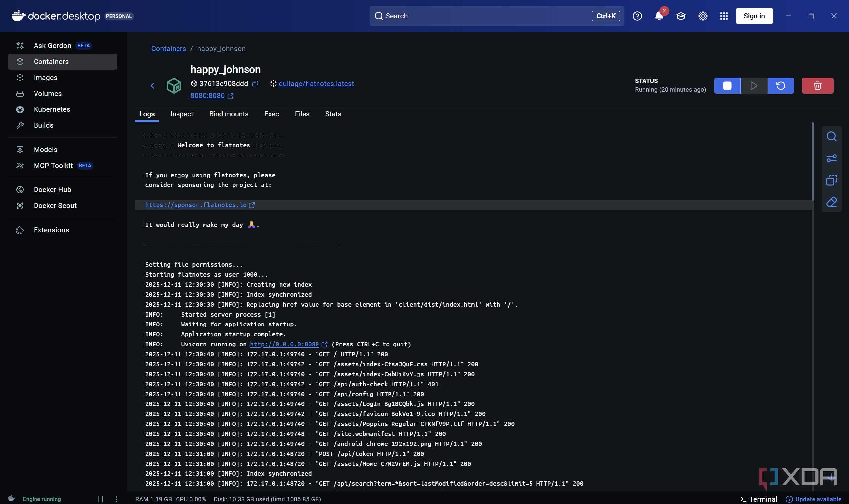Copy container ID 37613e908ddd

tap(255, 84)
